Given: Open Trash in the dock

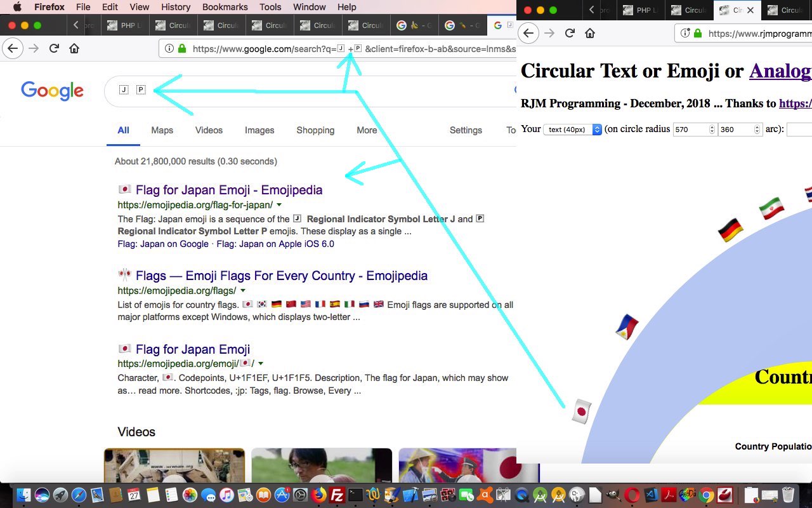Looking at the screenshot, I should pyautogui.click(x=788, y=495).
